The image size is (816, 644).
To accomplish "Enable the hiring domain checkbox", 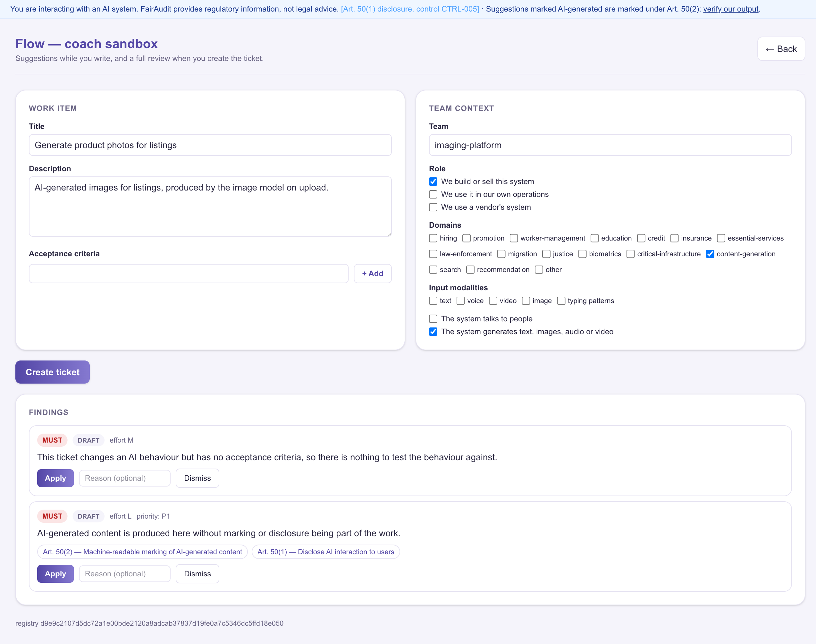I will (433, 238).
